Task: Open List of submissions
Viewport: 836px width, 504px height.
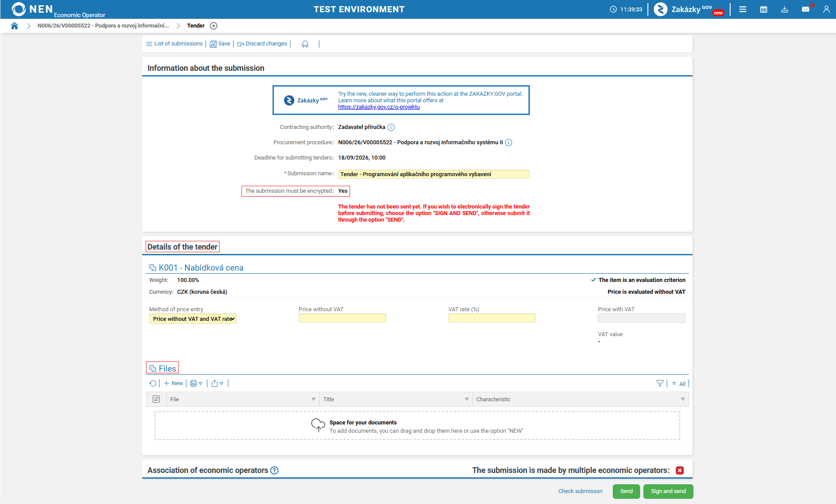Action: (x=174, y=44)
